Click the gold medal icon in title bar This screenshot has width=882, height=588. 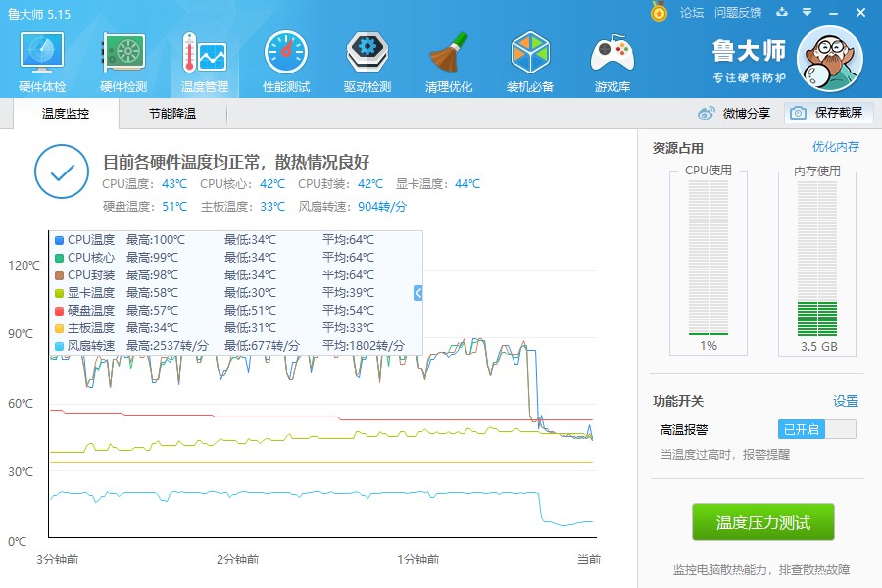[659, 12]
